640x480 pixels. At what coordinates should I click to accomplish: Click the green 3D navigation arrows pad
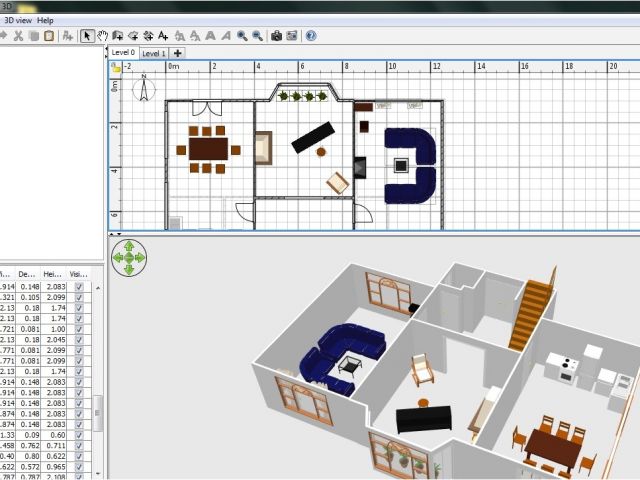128,257
